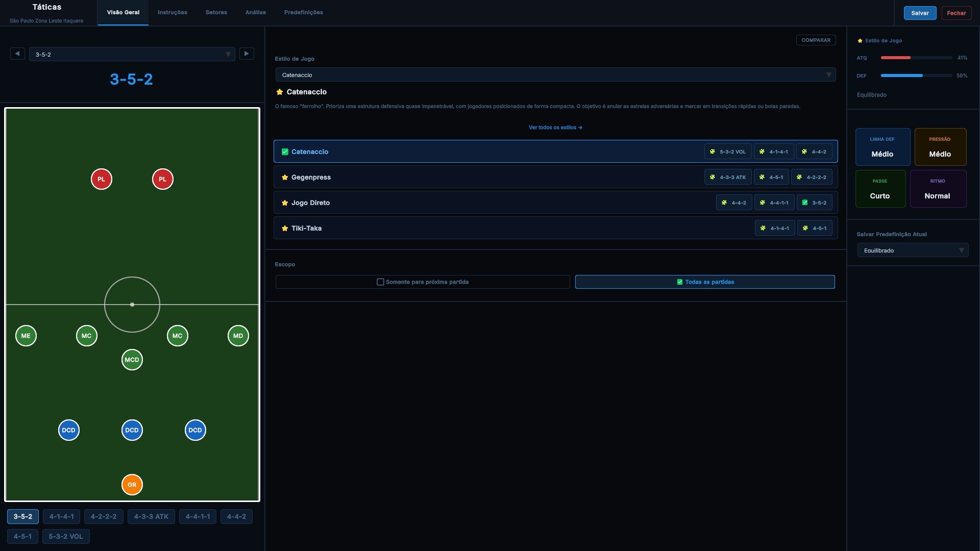The width and height of the screenshot is (980, 551).
Task: Click the star icon beside Jogo Direto
Action: click(285, 203)
